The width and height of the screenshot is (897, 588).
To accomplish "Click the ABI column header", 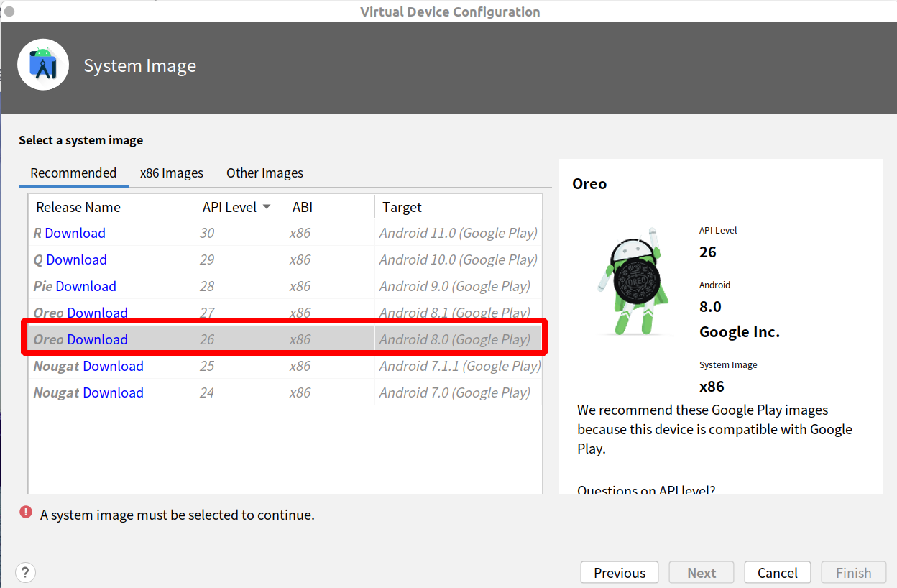I will (x=330, y=207).
